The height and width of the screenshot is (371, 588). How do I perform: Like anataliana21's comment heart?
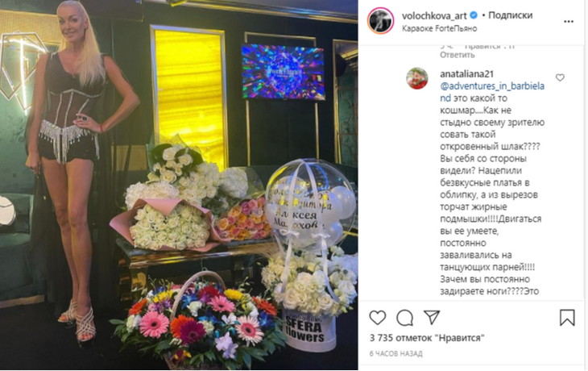(560, 77)
